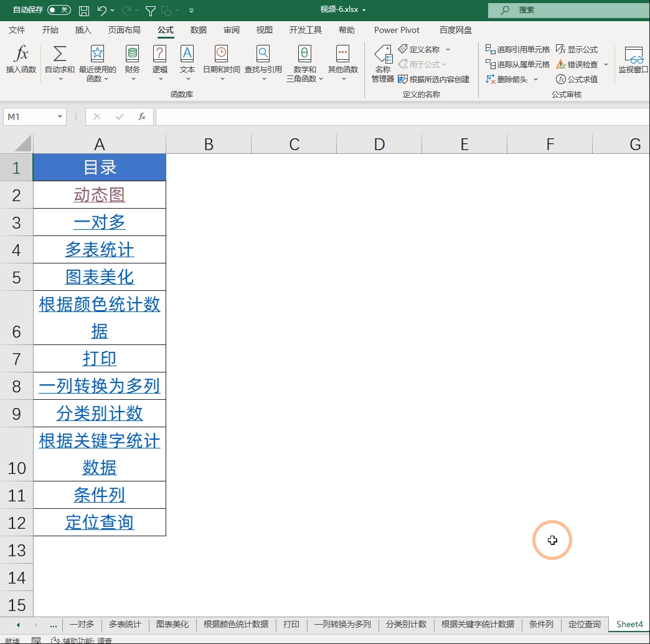
Task: Open 日期和时间 date functions icon
Action: pyautogui.click(x=221, y=55)
